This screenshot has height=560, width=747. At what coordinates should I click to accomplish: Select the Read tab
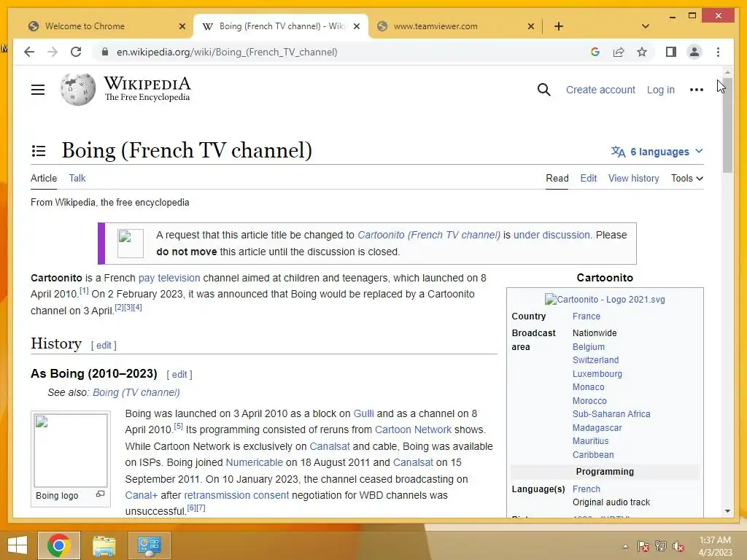click(x=557, y=178)
